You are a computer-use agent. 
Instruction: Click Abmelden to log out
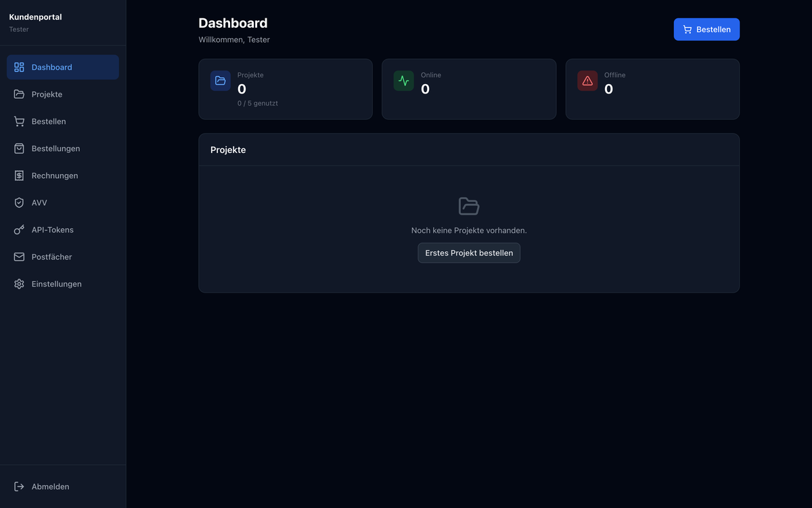pos(63,486)
